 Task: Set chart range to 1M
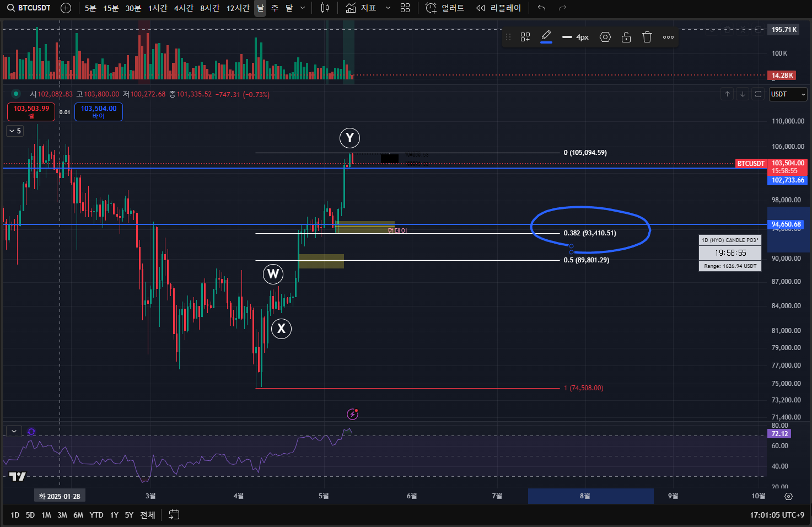46,515
